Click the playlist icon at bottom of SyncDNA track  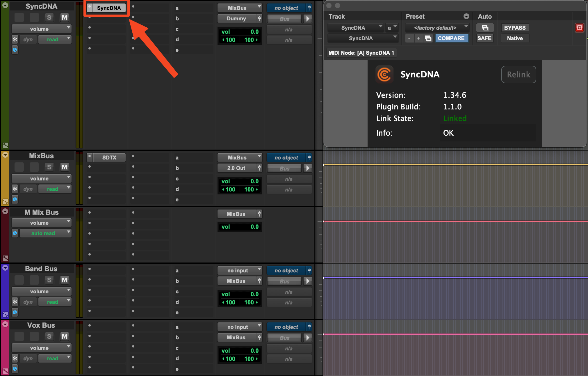(x=5, y=145)
